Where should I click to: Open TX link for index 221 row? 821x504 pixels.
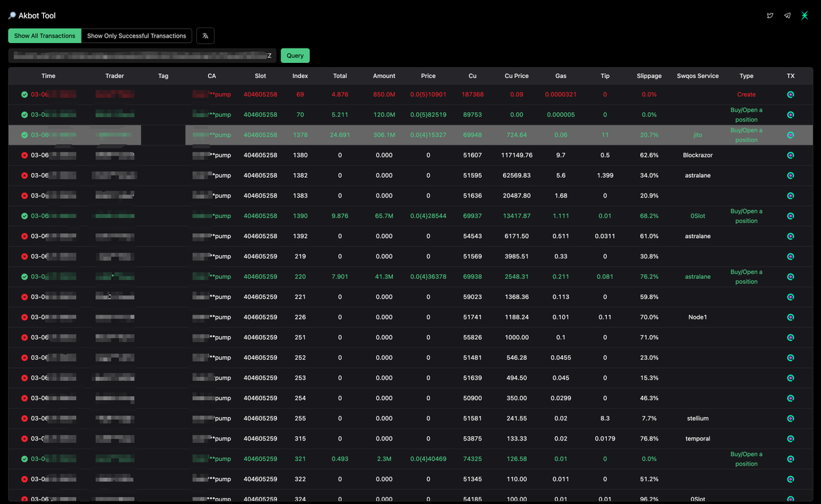790,297
